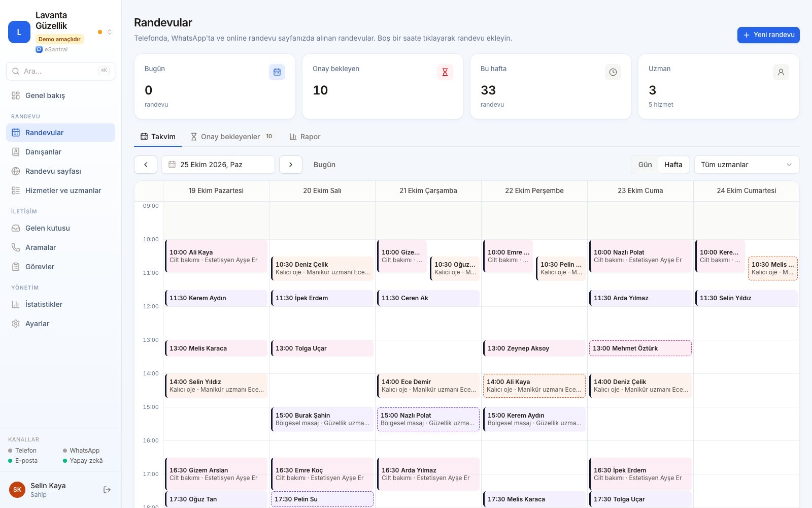
Task: Click the İstatistikler chart icon
Action: (x=16, y=304)
